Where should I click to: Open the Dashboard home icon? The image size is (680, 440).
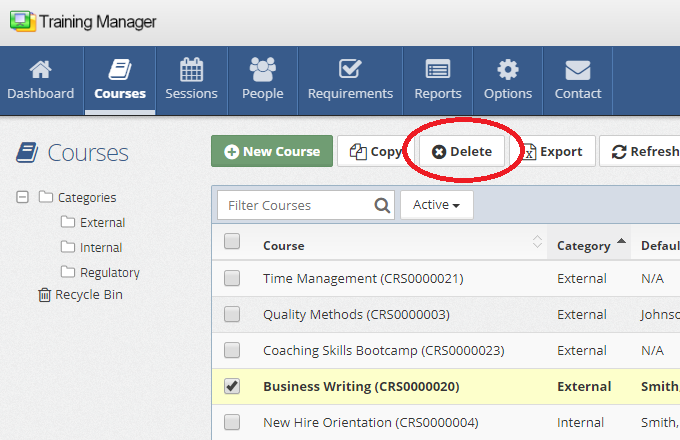[x=40, y=70]
